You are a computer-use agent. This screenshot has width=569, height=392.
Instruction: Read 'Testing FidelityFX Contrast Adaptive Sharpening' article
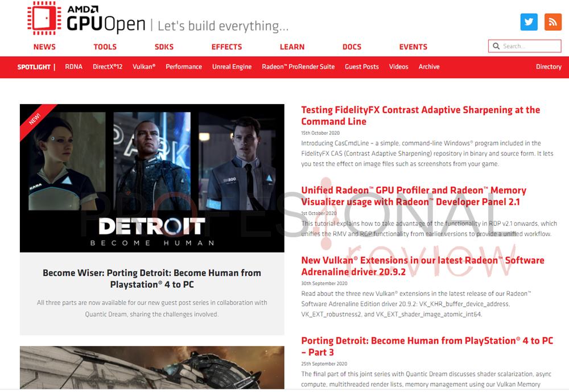(420, 116)
